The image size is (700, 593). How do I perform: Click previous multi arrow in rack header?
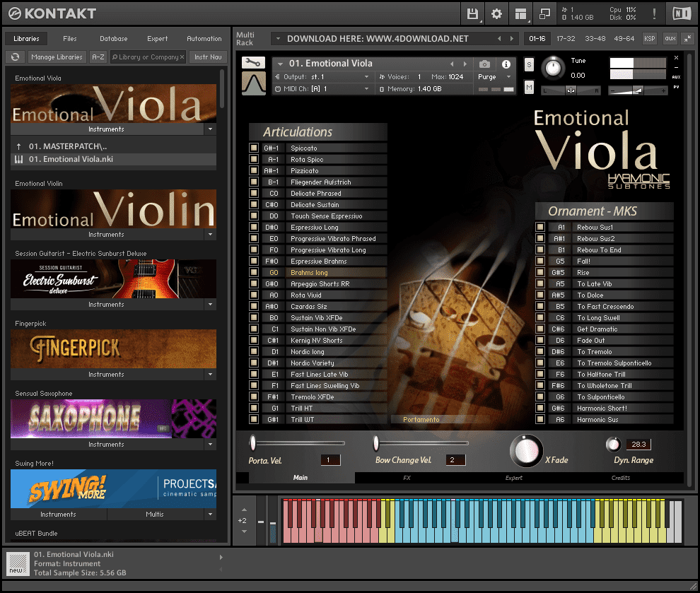click(499, 39)
